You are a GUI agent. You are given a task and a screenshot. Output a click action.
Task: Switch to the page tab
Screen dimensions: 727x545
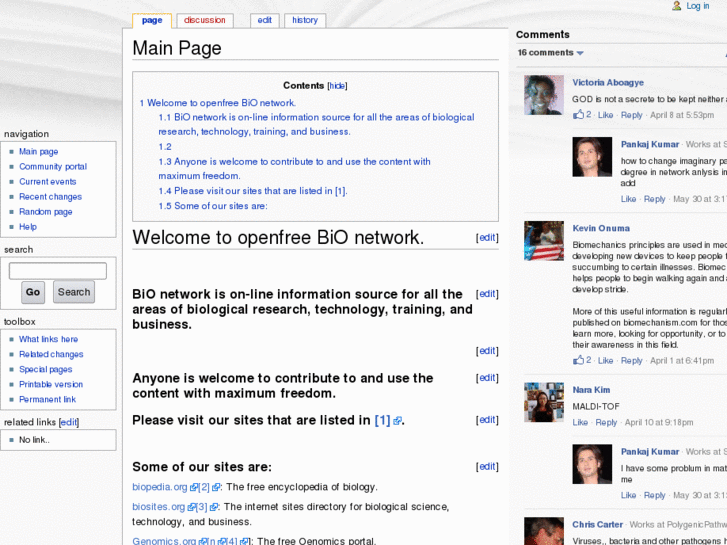tap(152, 20)
